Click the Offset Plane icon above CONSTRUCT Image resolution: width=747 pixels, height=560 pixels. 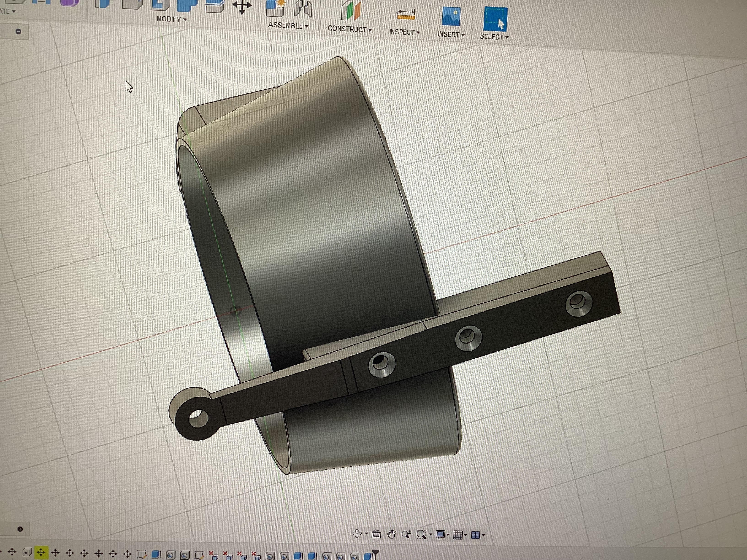point(351,11)
